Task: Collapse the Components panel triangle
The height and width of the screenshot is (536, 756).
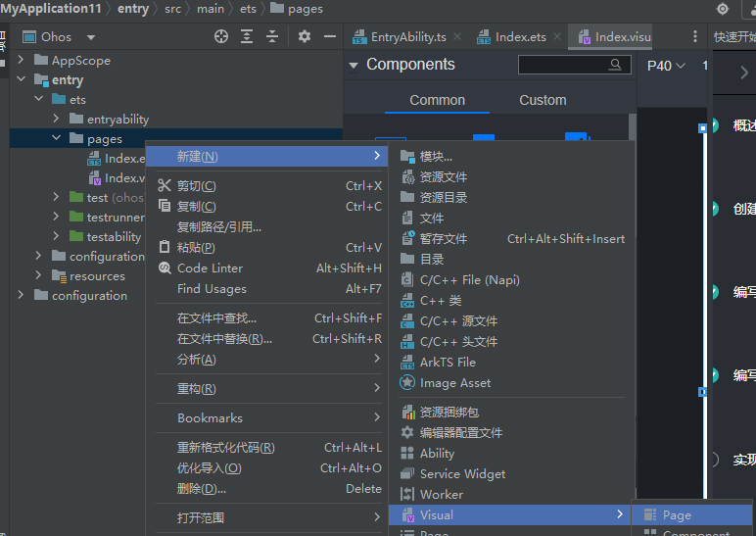Action: [x=354, y=65]
